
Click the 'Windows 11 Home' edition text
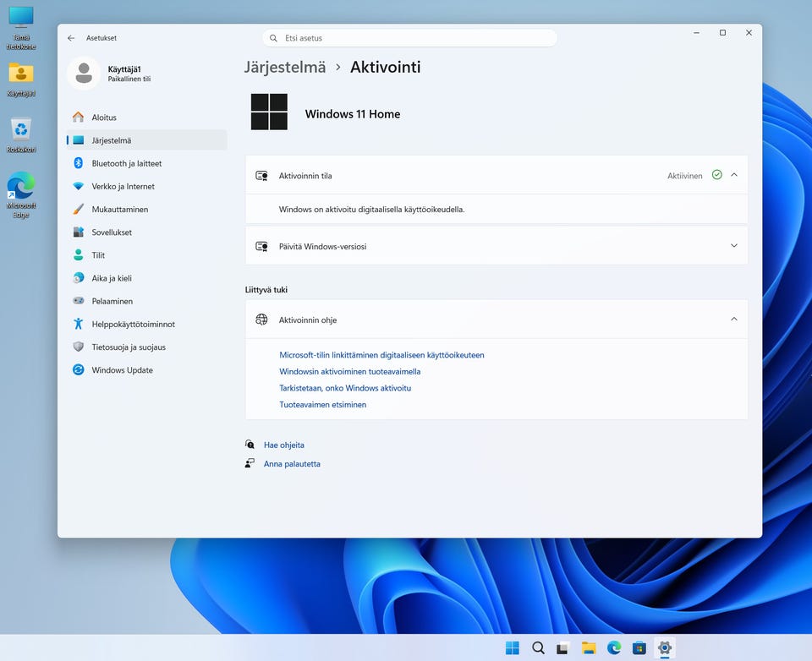point(353,114)
